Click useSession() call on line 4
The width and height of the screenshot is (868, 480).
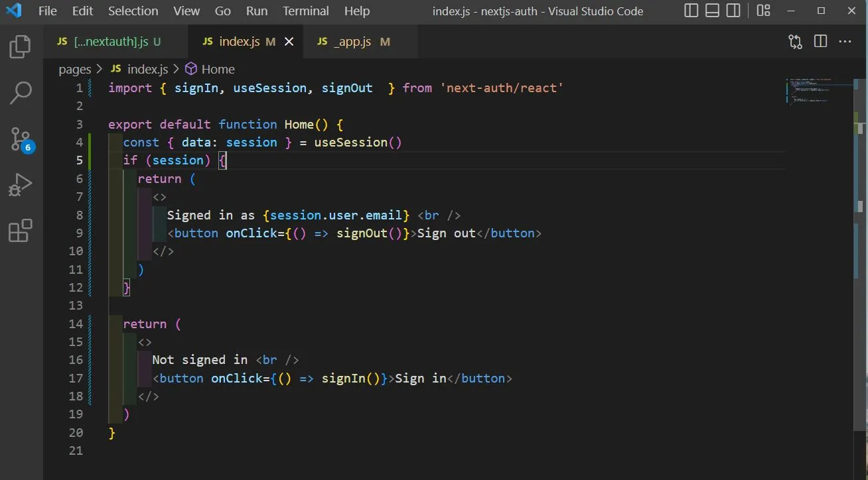(x=358, y=143)
